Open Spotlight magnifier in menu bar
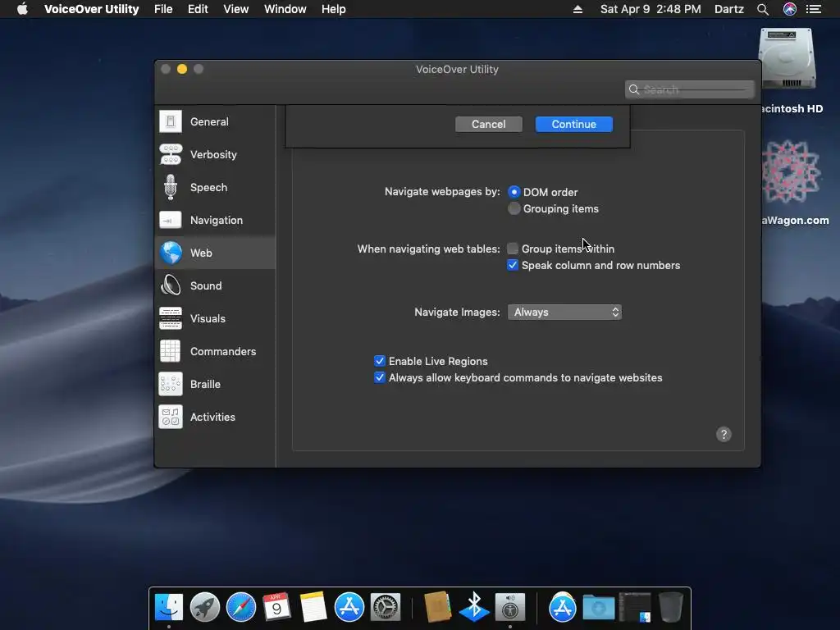 pos(763,9)
